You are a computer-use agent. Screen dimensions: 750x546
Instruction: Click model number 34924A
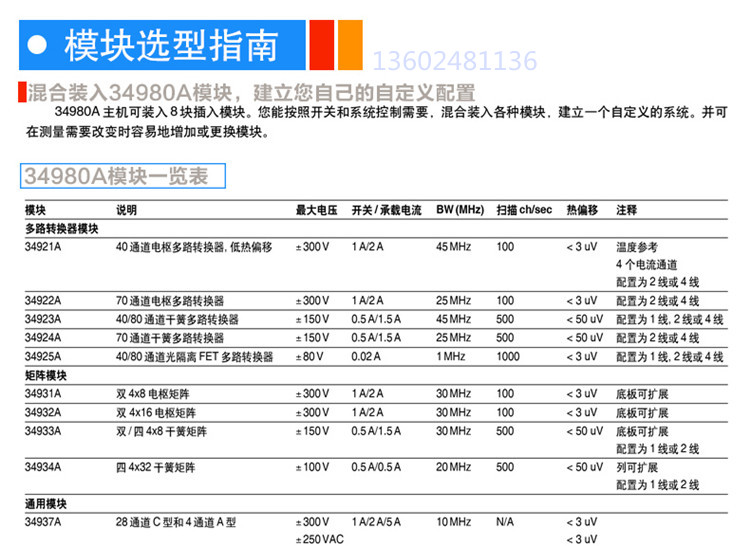pyautogui.click(x=43, y=338)
